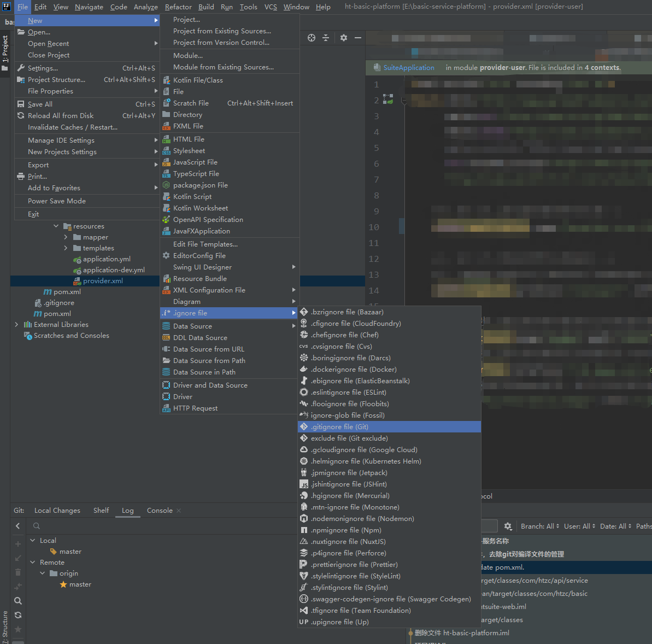Click the TypeScript File icon
This screenshot has height=644, width=652.
click(166, 173)
